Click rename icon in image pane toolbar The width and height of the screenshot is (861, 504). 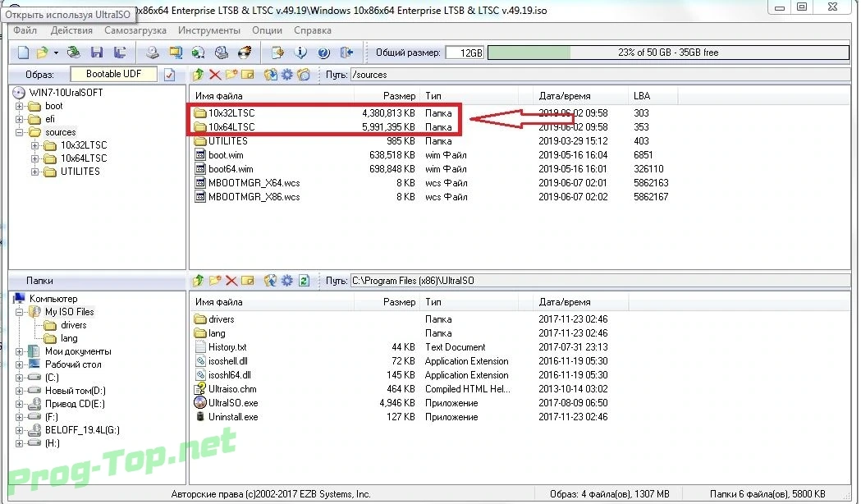click(248, 75)
